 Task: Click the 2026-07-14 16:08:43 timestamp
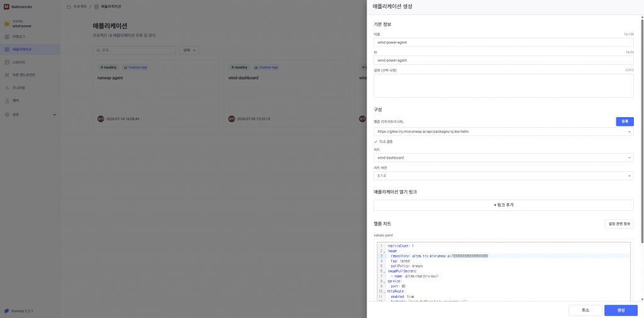[x=123, y=119]
